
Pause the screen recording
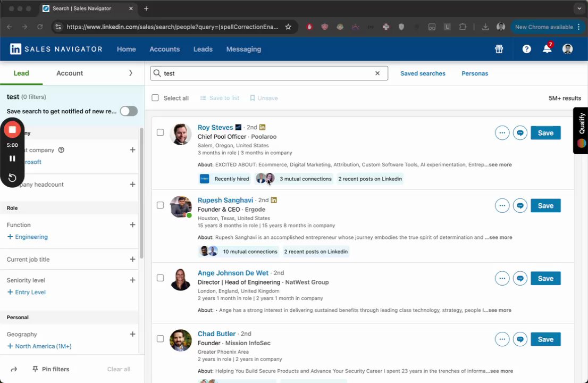pyautogui.click(x=12, y=159)
